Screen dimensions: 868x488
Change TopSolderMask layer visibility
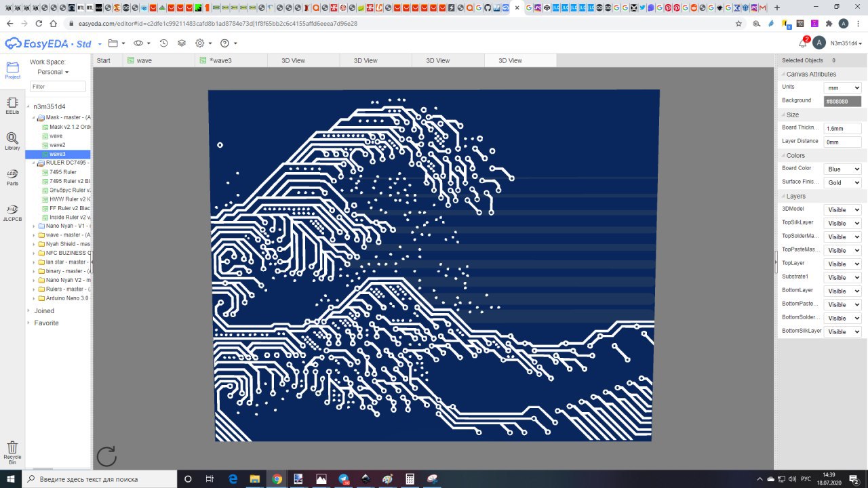point(842,237)
